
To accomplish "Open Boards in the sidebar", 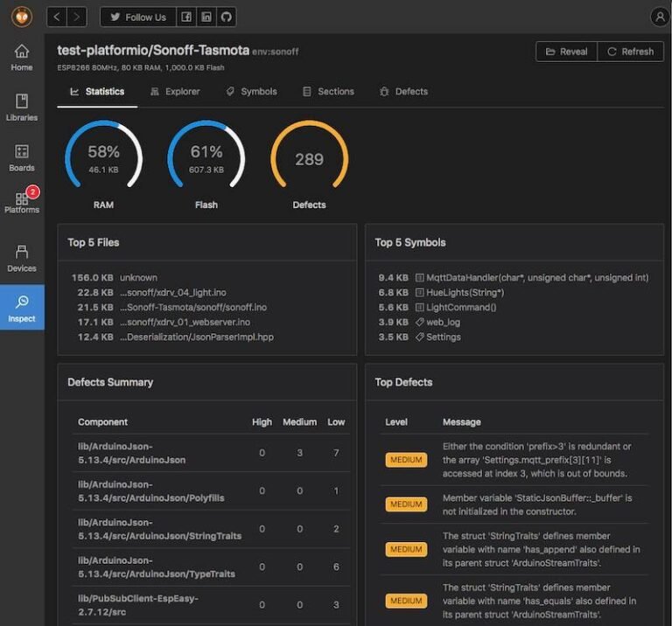I will 22,158.
